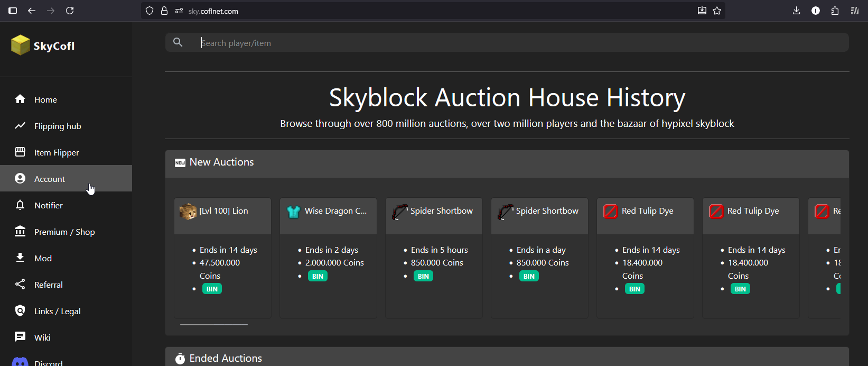
Task: Click the Wiki chat icon
Action: pyautogui.click(x=20, y=337)
